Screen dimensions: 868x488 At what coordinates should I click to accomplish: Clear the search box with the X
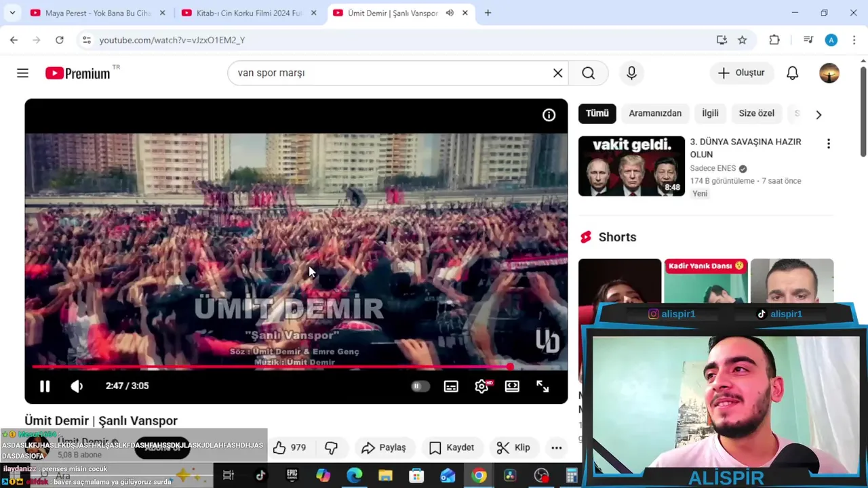point(557,73)
